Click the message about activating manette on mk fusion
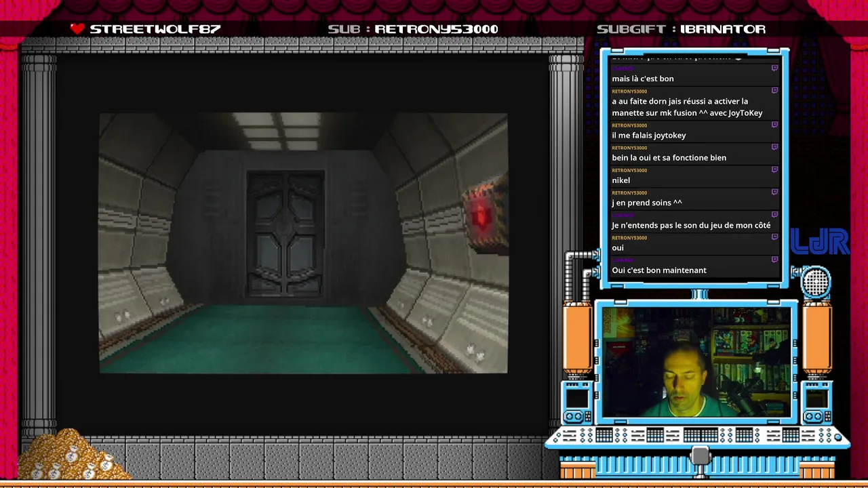868x488 pixels. point(687,107)
